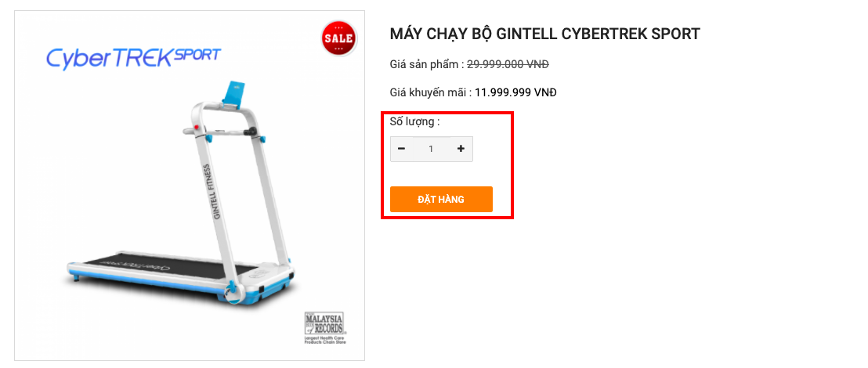The image size is (868, 368).
Task: Click the Giá khuyến mãi label
Action: point(431,92)
